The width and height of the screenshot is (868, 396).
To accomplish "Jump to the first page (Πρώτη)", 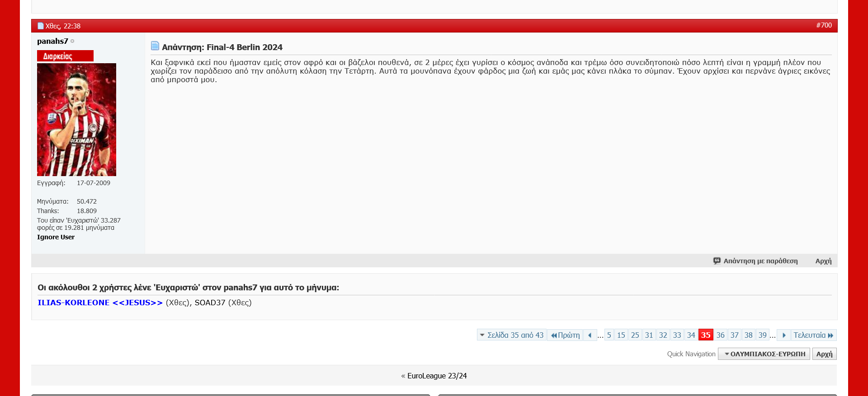I will coord(565,335).
